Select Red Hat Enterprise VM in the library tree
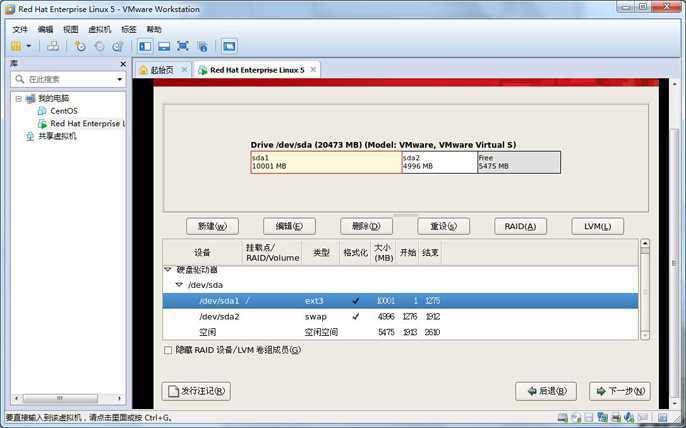 87,123
